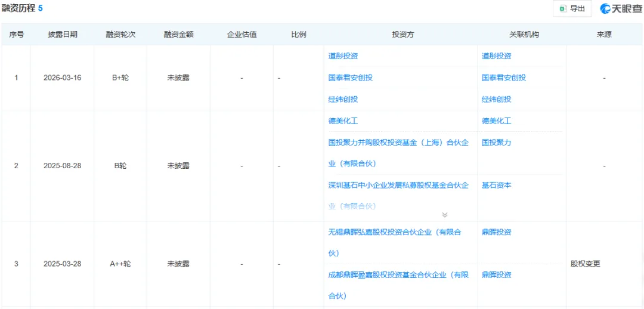Open the 国投聚力 related institution link
This screenshot has width=644, height=309.
(x=497, y=143)
